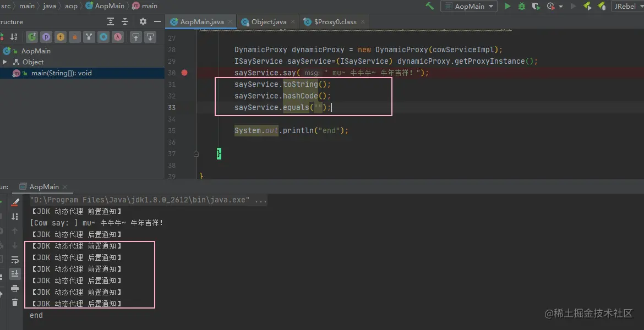Click the java.exe command line in console
Viewport: 644px width, 330px height.
(x=148, y=200)
